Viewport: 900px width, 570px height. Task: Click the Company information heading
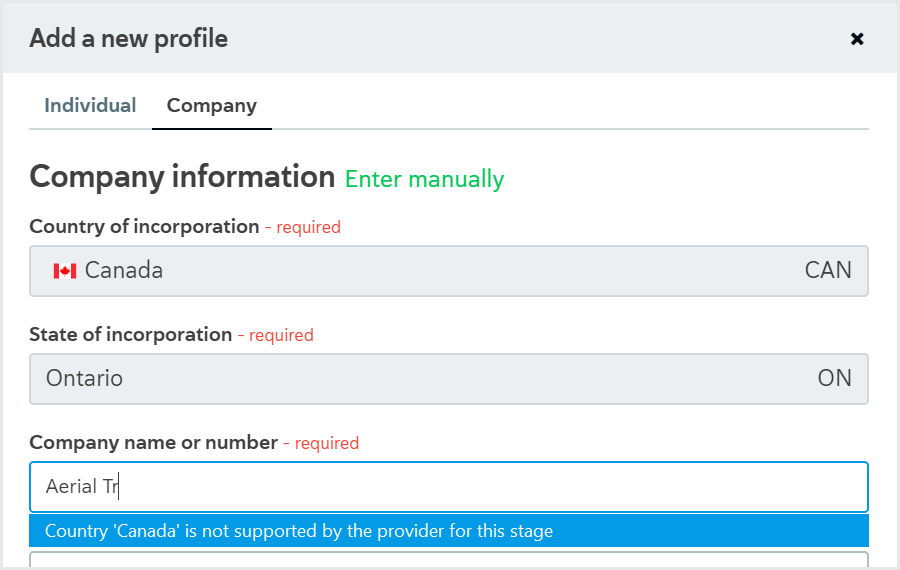point(182,177)
